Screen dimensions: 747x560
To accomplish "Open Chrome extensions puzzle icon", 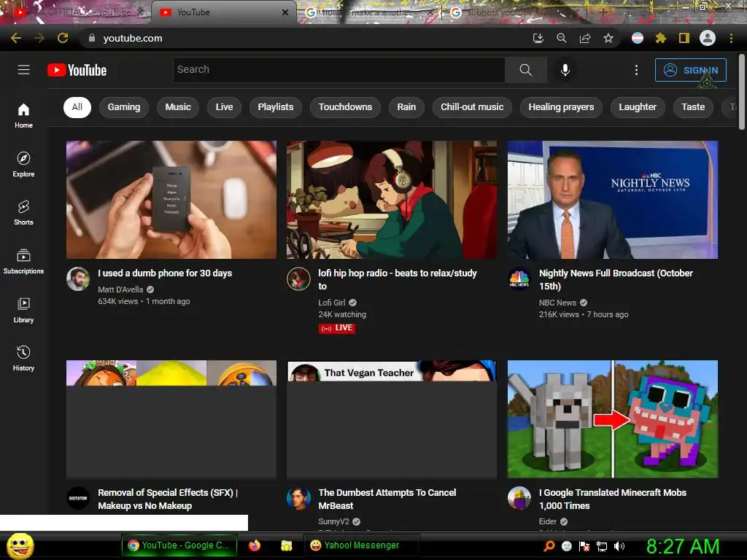I will pos(661,38).
